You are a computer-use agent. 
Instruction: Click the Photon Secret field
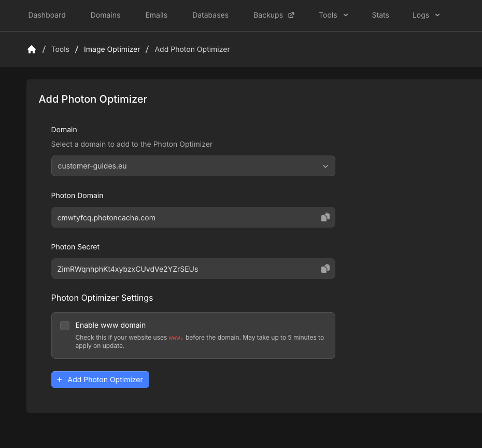tap(193, 269)
